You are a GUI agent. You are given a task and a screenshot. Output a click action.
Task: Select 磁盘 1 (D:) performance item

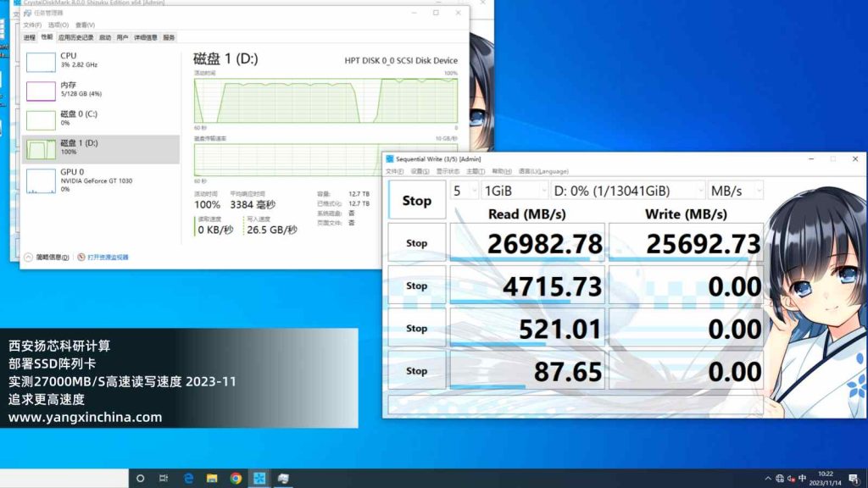click(100, 149)
